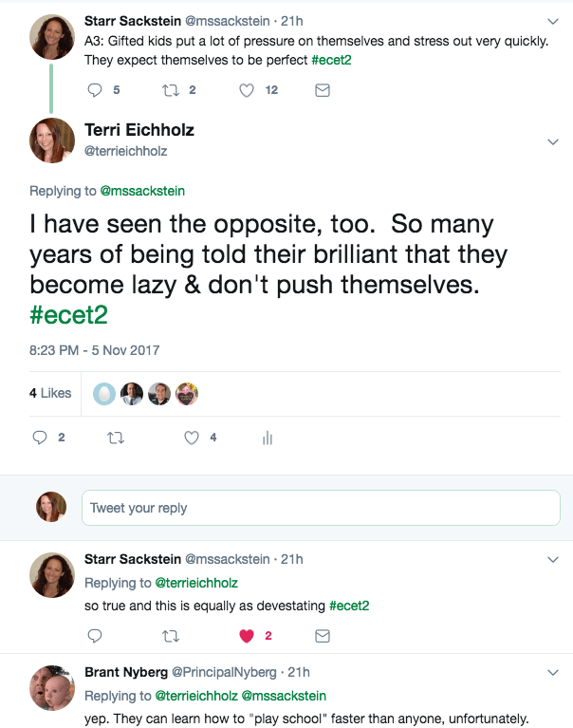573x728 pixels.
Task: Unlike Starr's 'so true' reply tweet
Action: tap(247, 635)
